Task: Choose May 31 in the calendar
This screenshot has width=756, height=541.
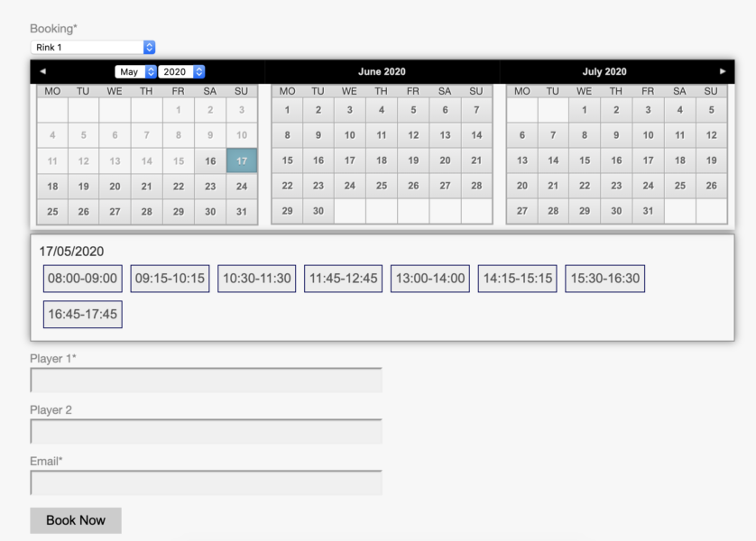Action: pyautogui.click(x=242, y=212)
